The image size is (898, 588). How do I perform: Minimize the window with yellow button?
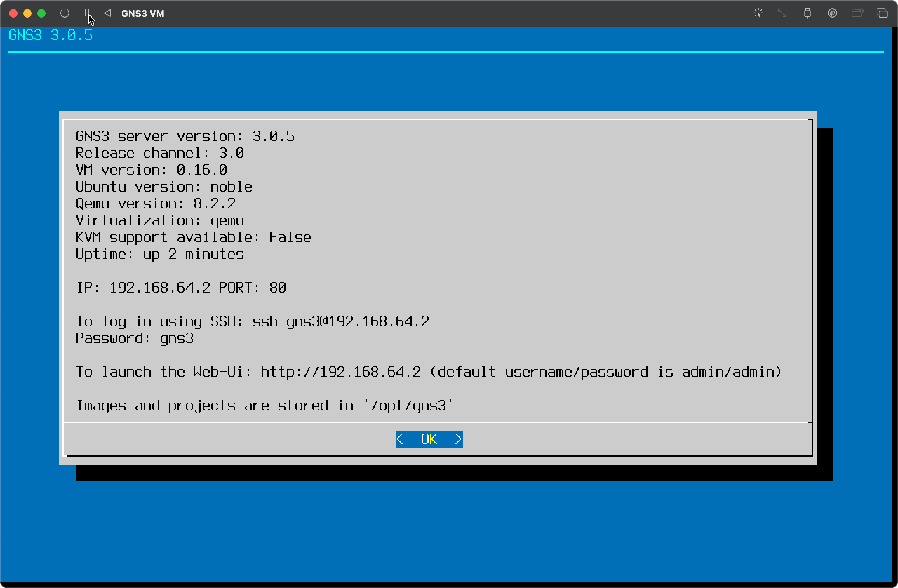coord(27,14)
